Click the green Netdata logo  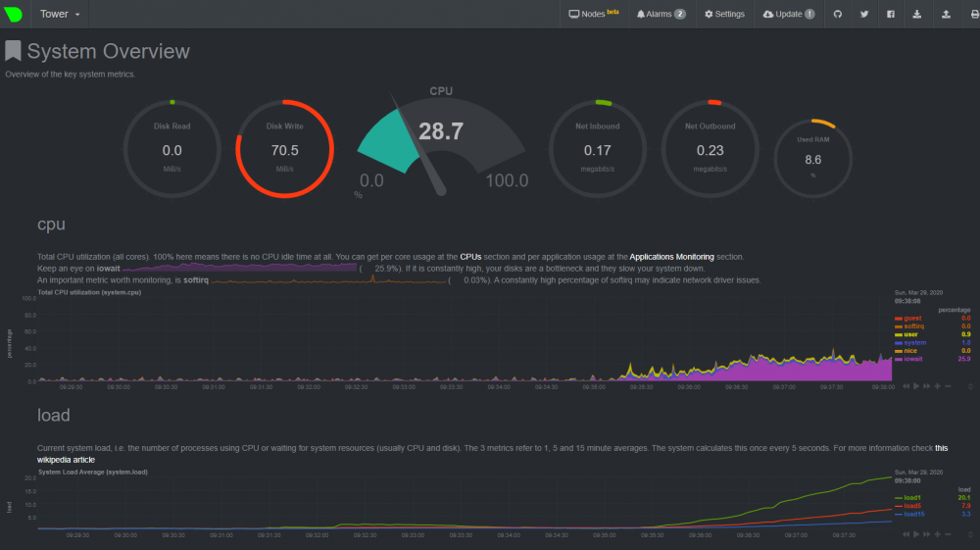coord(13,14)
